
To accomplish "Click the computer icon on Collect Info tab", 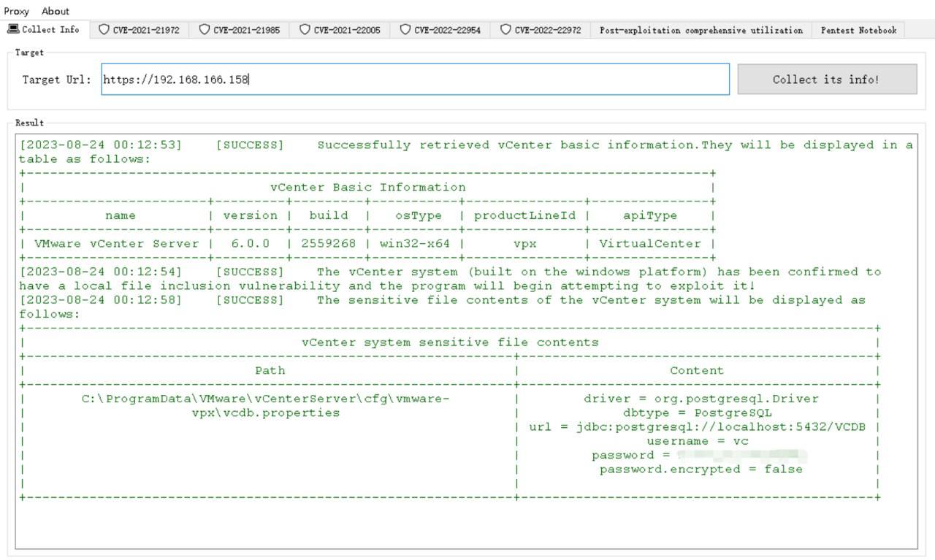I will click(x=13, y=29).
